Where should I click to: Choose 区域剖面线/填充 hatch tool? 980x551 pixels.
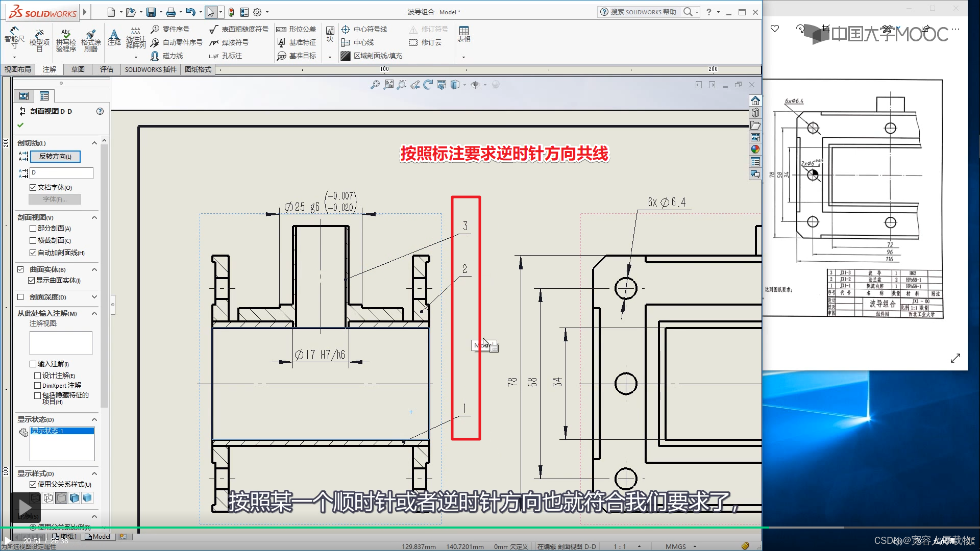point(372,56)
